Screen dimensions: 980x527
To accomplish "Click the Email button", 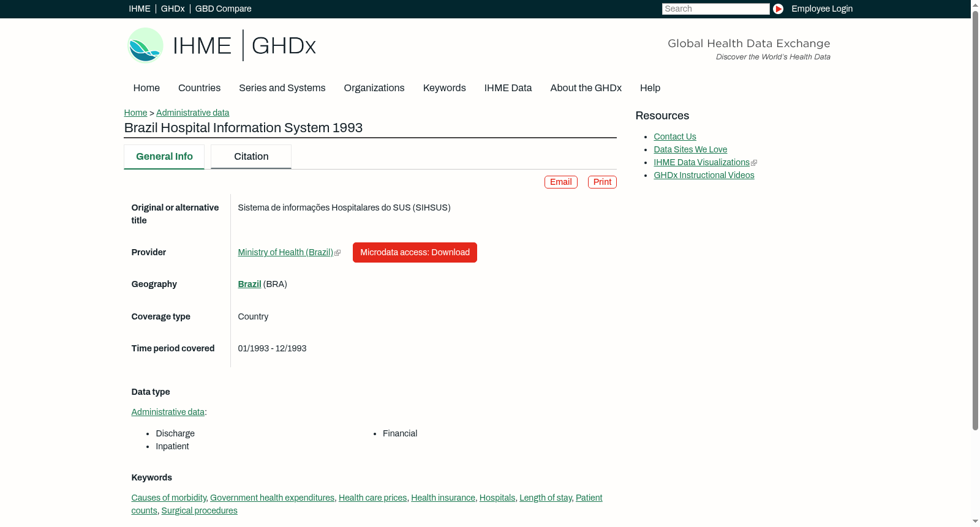I will [x=561, y=182].
